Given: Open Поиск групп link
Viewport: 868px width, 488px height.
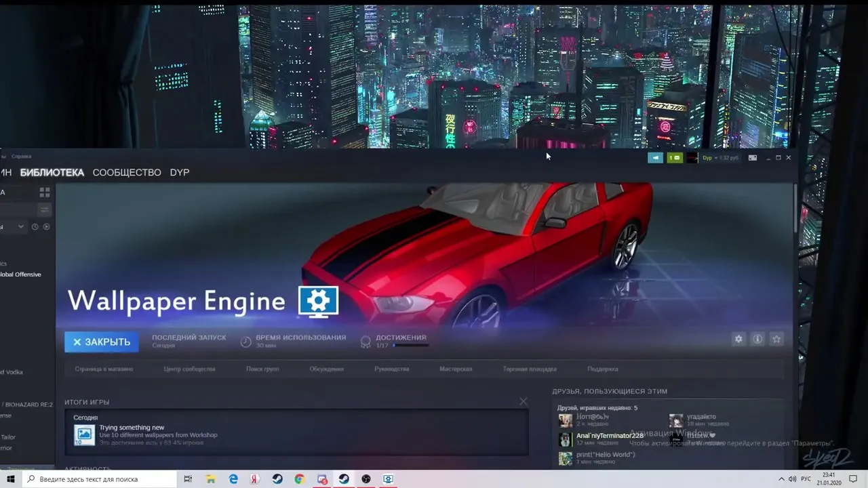Looking at the screenshot, I should tap(262, 369).
